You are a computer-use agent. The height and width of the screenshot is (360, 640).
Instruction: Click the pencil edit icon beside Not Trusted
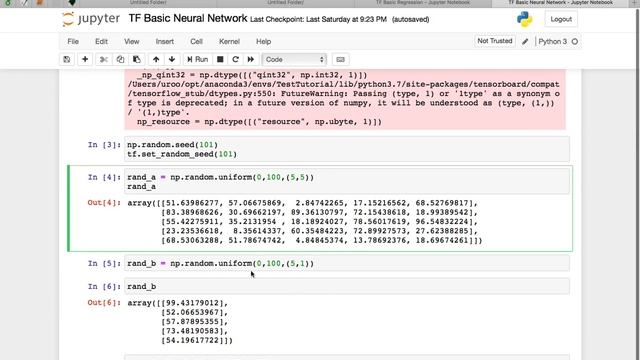tap(525, 42)
